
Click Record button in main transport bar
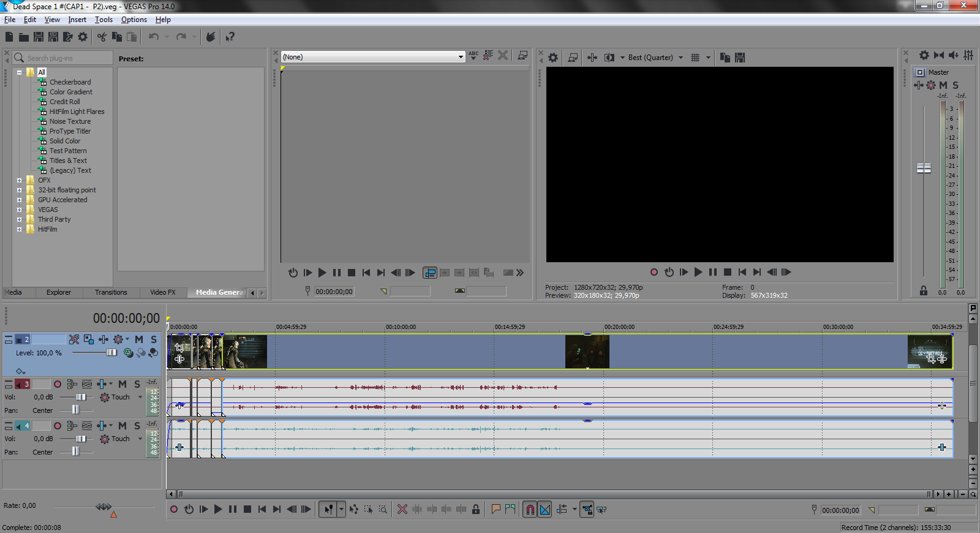pyautogui.click(x=174, y=509)
